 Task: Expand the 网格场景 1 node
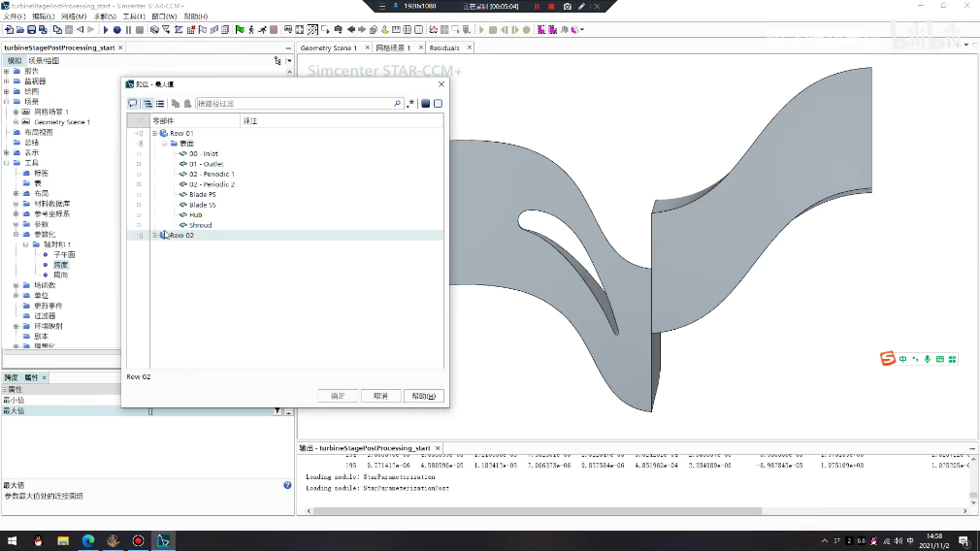click(x=16, y=112)
